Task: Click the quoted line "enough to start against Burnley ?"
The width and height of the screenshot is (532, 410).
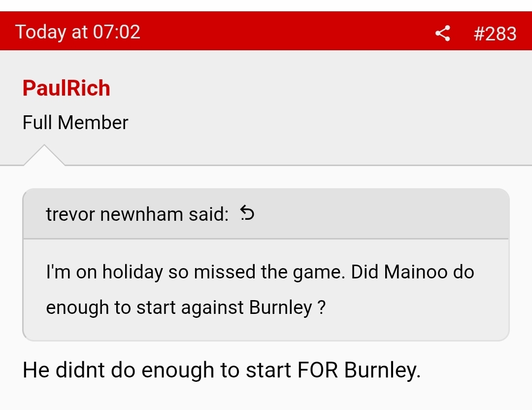Action: (x=186, y=307)
